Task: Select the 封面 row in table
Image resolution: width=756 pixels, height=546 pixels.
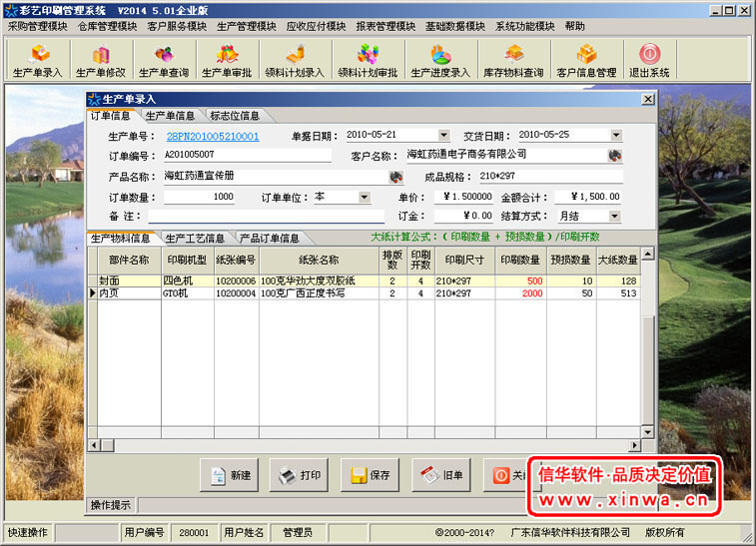Action: click(x=364, y=280)
